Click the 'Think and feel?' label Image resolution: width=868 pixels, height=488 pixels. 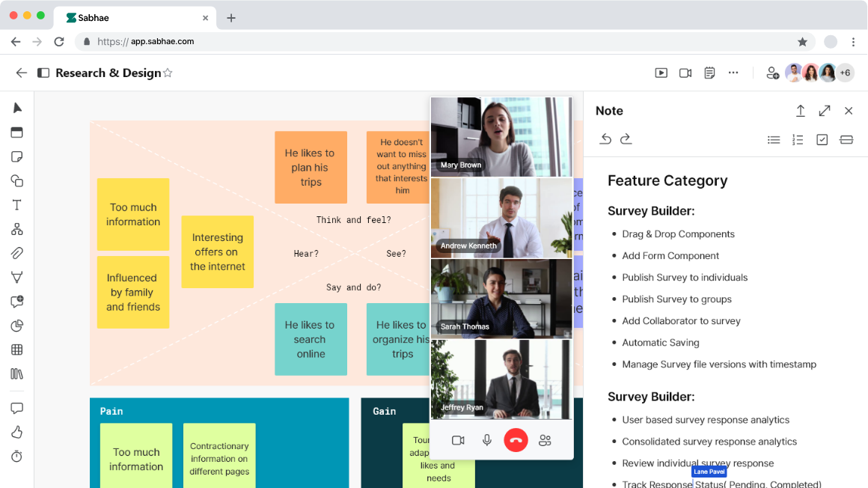click(x=353, y=220)
